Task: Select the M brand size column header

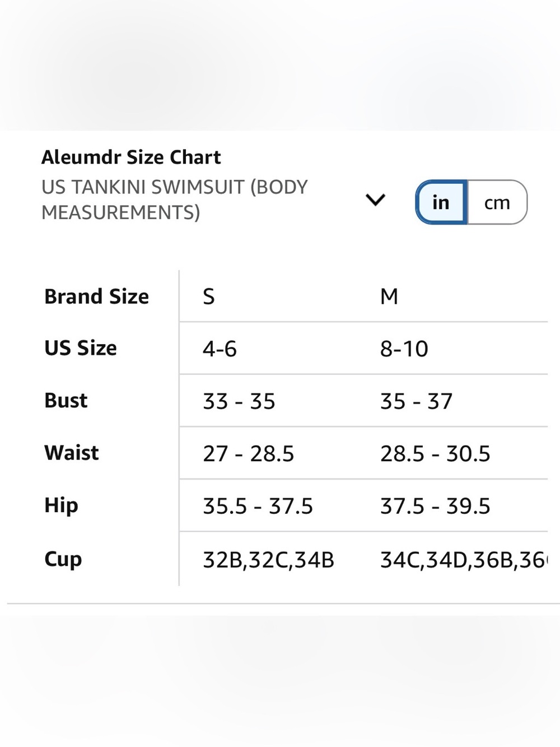Action: (x=389, y=296)
